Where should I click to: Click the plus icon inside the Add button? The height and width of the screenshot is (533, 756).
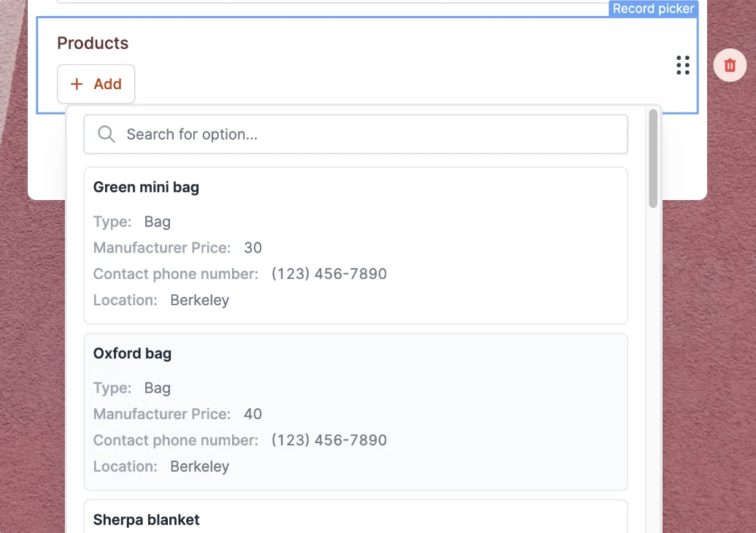(76, 83)
